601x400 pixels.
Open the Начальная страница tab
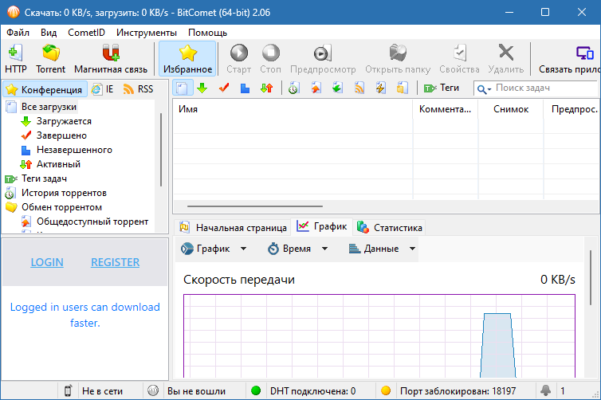233,228
